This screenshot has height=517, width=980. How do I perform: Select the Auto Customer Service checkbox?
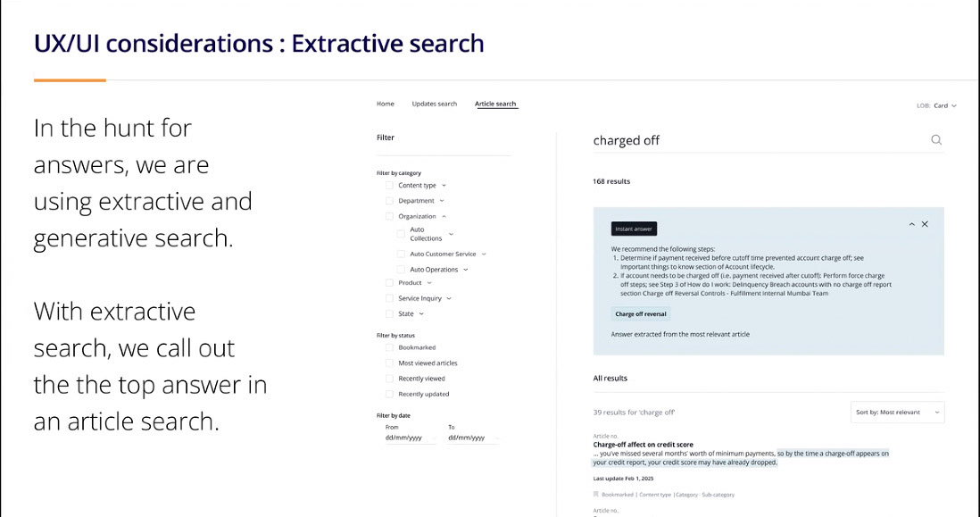401,254
